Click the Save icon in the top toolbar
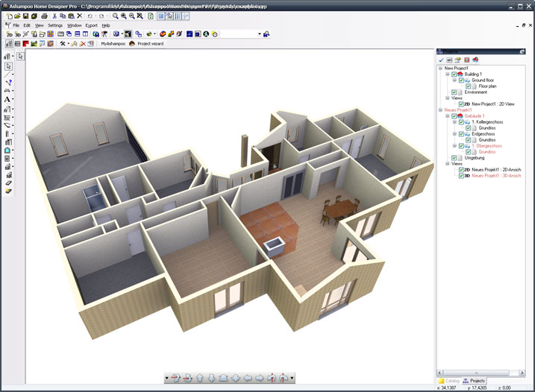 [25, 16]
